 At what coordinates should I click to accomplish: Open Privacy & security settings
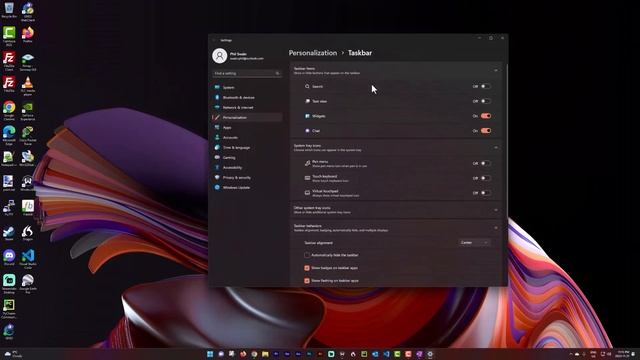tap(247, 178)
